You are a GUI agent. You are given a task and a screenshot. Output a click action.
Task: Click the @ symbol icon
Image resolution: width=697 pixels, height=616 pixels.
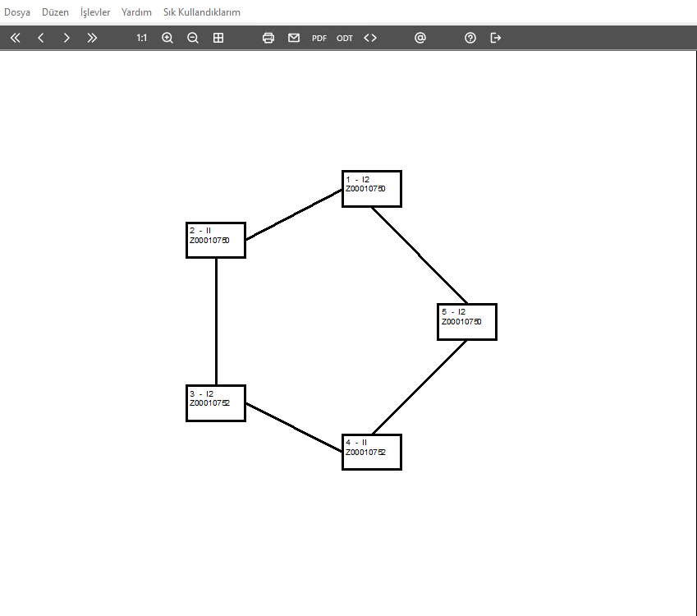pos(420,38)
